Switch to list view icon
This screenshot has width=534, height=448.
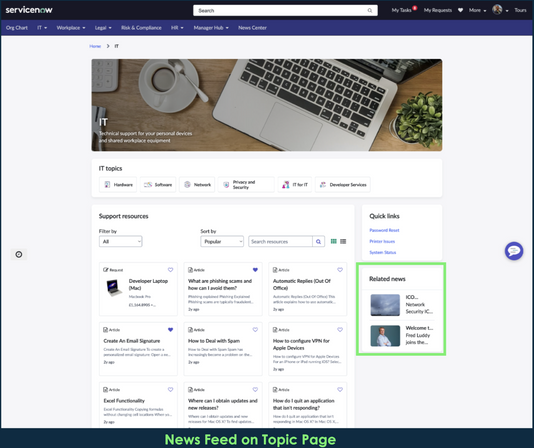(x=343, y=241)
